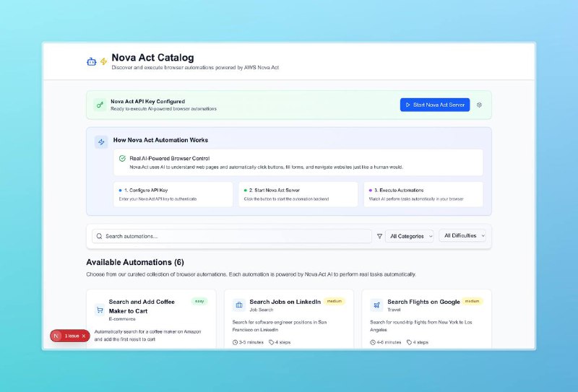Click the green key icon in the API banner
The height and width of the screenshot is (392, 578).
point(100,105)
